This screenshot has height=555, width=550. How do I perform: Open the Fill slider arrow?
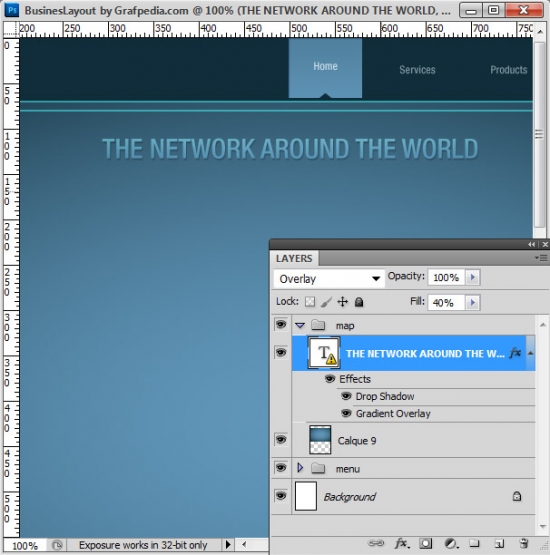[472, 303]
